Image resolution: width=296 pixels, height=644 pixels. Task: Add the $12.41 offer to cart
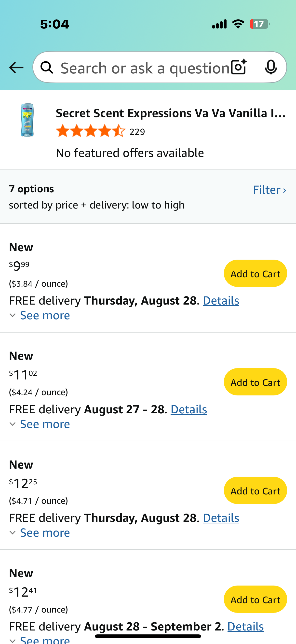tap(255, 599)
